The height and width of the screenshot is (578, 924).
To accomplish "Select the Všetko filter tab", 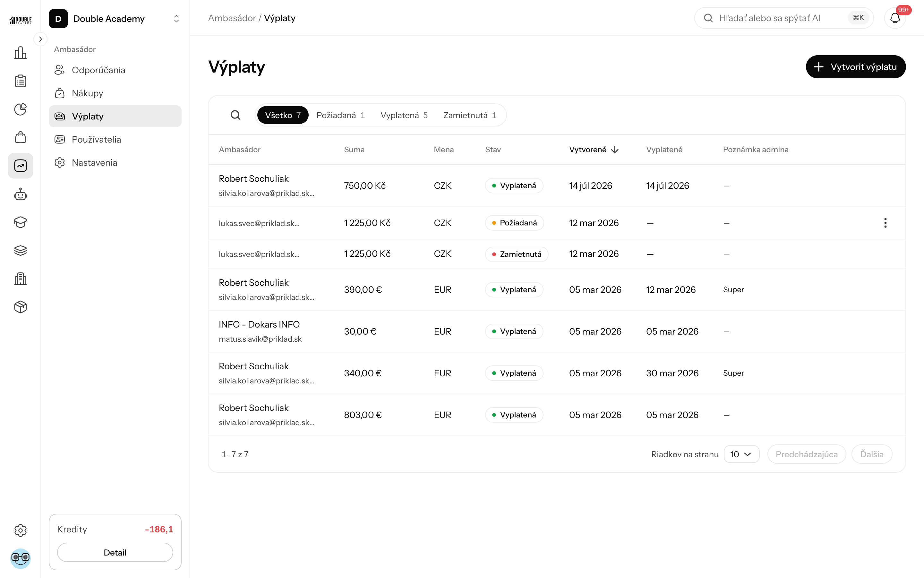I will click(x=283, y=115).
